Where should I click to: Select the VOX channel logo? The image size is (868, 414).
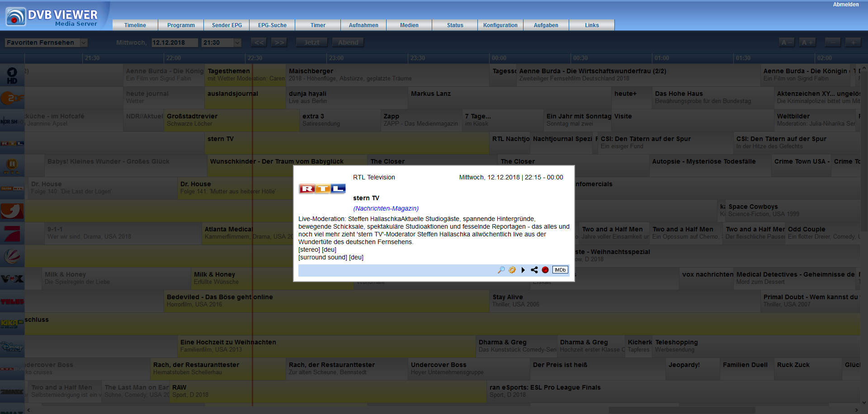[x=12, y=279]
